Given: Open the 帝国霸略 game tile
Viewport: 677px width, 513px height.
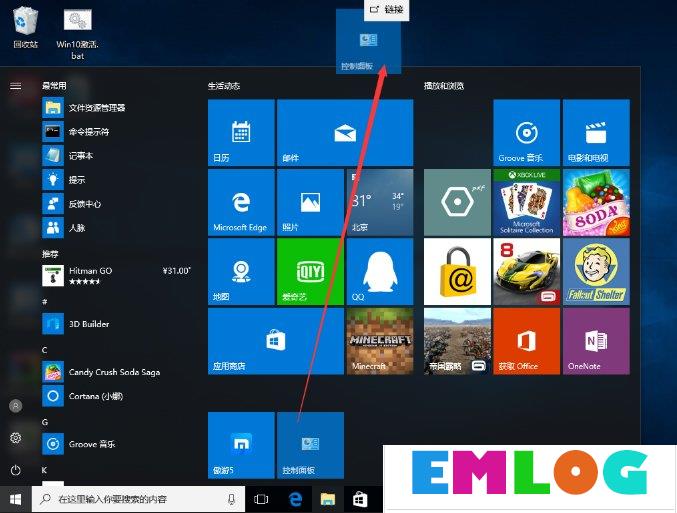Looking at the screenshot, I should pos(457,341).
